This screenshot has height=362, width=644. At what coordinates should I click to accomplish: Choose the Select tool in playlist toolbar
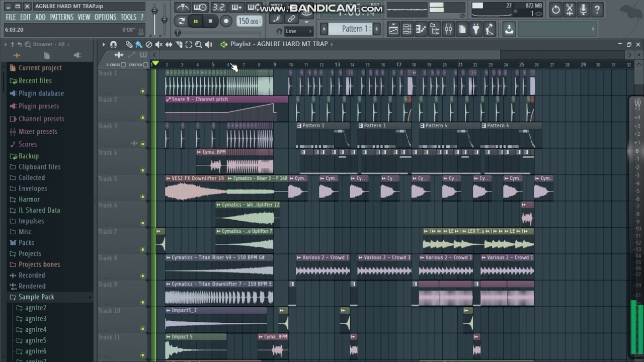tap(189, 44)
